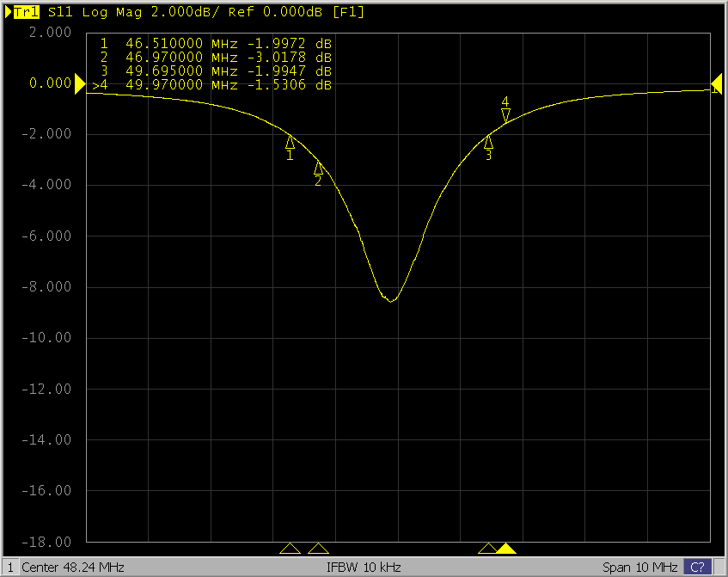Click the yellow reference level arrow on left
The width and height of the screenshot is (728, 577).
click(x=80, y=83)
